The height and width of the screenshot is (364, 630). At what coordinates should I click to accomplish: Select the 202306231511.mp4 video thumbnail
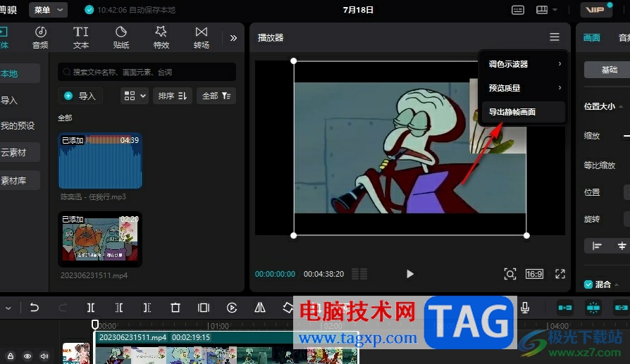click(x=100, y=239)
